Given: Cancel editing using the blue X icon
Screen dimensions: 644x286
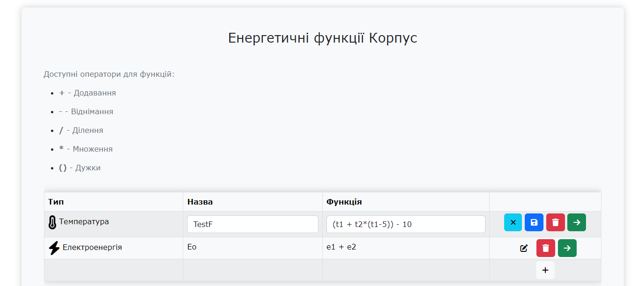Looking at the screenshot, I should tap(513, 222).
